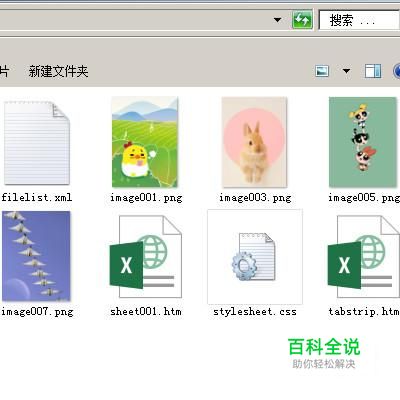The height and width of the screenshot is (400, 400).
Task: Select the image001.png chick thumbnail
Action: [x=145, y=142]
